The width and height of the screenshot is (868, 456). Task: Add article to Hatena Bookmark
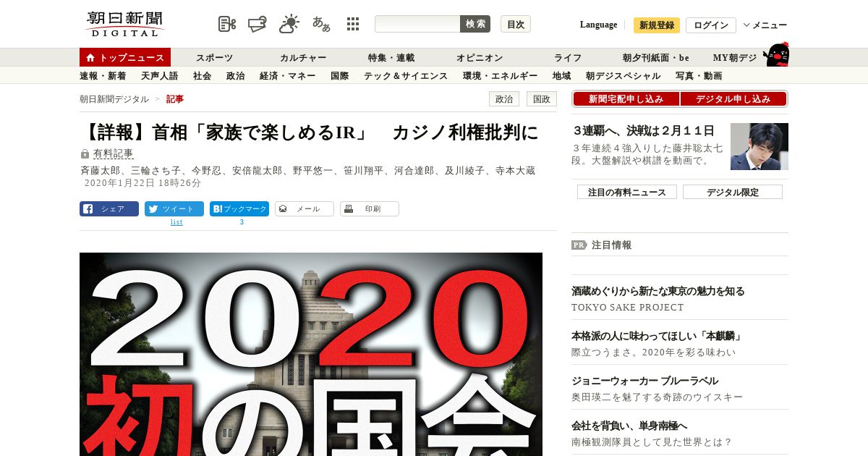click(239, 209)
